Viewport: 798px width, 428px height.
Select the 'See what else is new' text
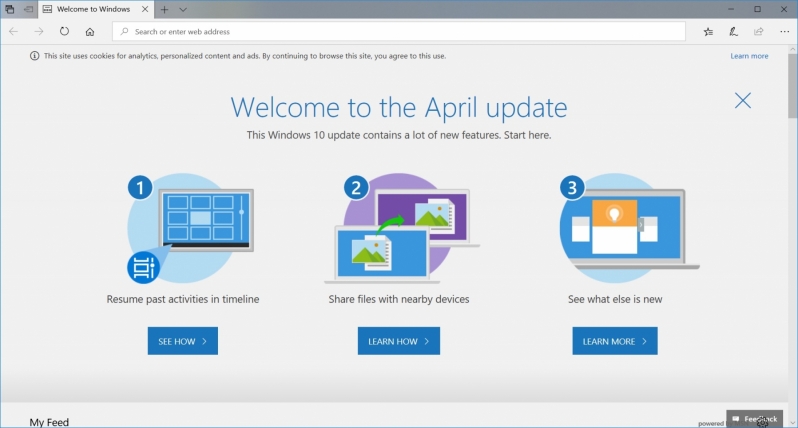click(x=615, y=299)
